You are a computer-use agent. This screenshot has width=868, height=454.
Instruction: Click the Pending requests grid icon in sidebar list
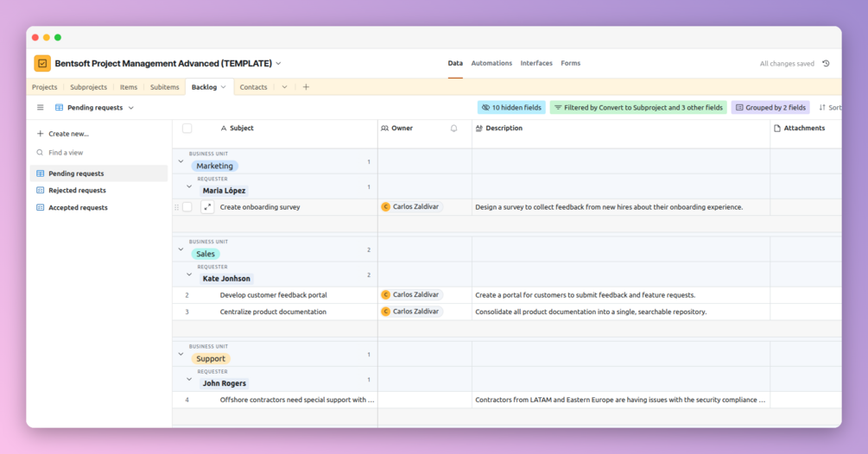pyautogui.click(x=40, y=173)
